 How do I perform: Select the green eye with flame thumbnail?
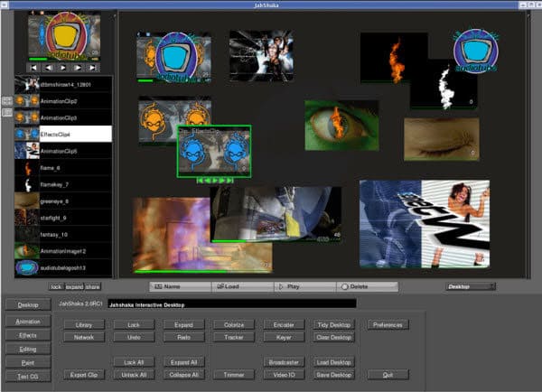[341, 126]
